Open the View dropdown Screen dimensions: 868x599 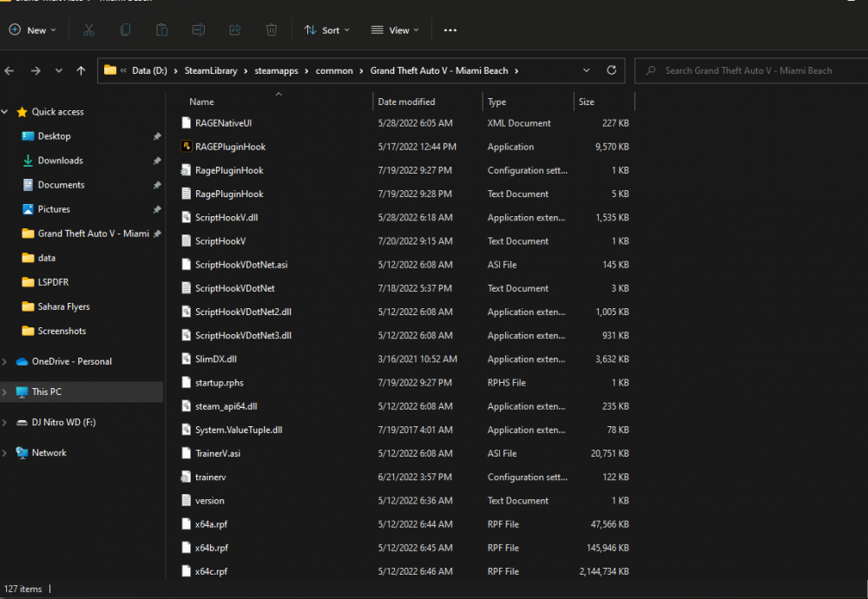(394, 30)
